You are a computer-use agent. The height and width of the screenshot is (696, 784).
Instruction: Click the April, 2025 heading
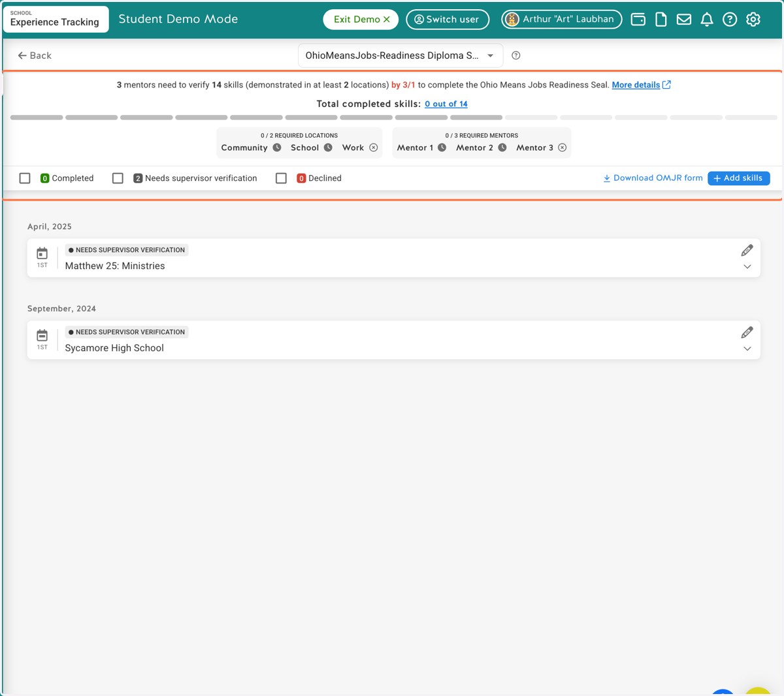pyautogui.click(x=50, y=227)
